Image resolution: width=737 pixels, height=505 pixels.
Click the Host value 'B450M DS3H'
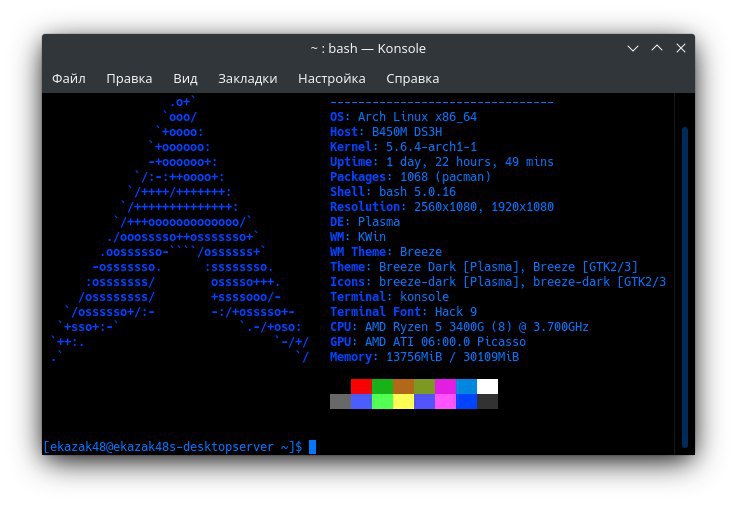point(407,132)
